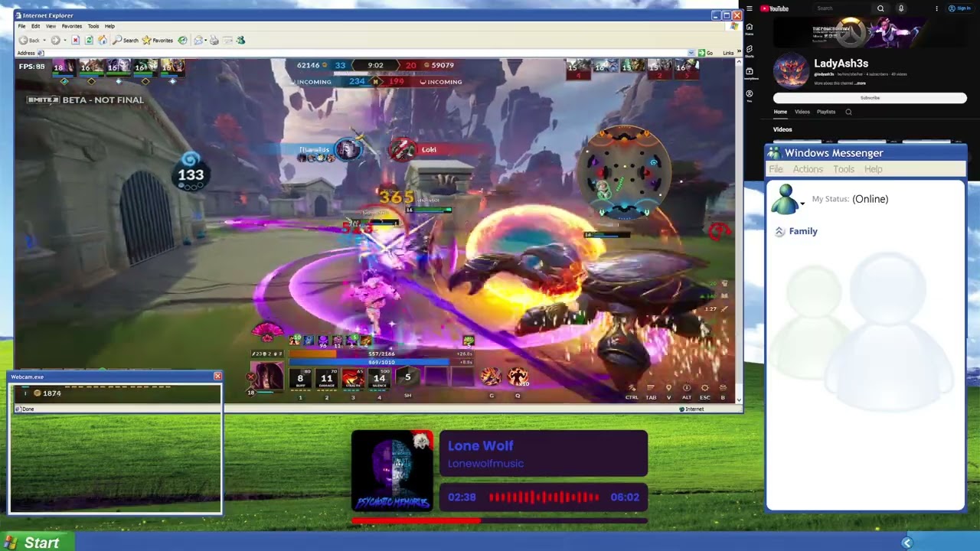Click the Forward arrow in Internet Explorer
Image resolution: width=980 pixels, height=551 pixels.
(55, 40)
